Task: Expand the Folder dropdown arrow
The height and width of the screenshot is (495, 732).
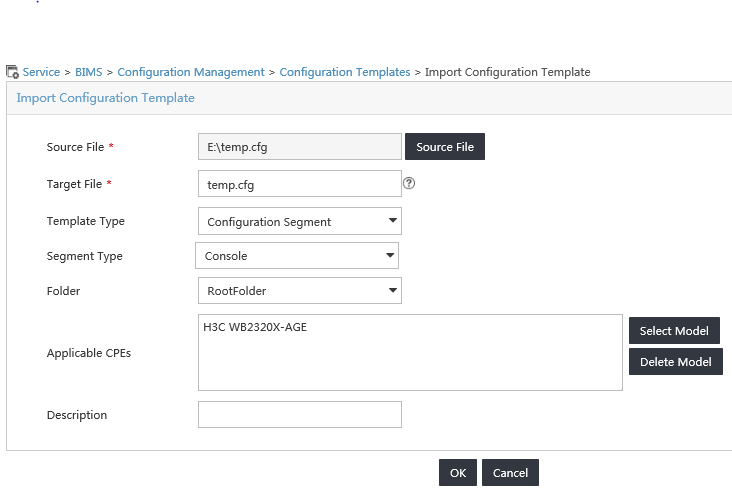Action: click(x=393, y=290)
